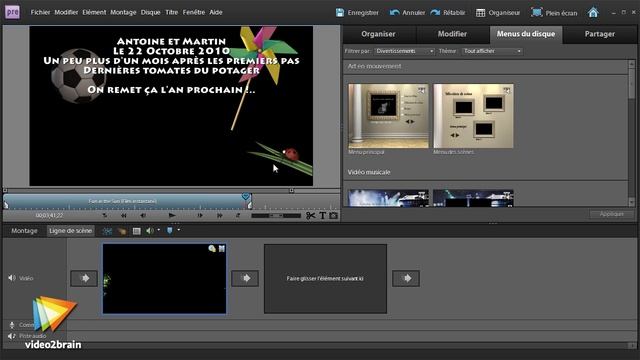Step back one frame
The image size is (640, 360).
[x=143, y=216]
